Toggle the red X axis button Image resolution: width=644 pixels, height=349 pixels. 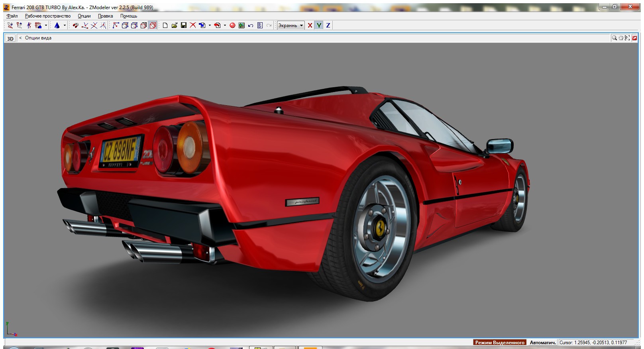[x=310, y=25]
